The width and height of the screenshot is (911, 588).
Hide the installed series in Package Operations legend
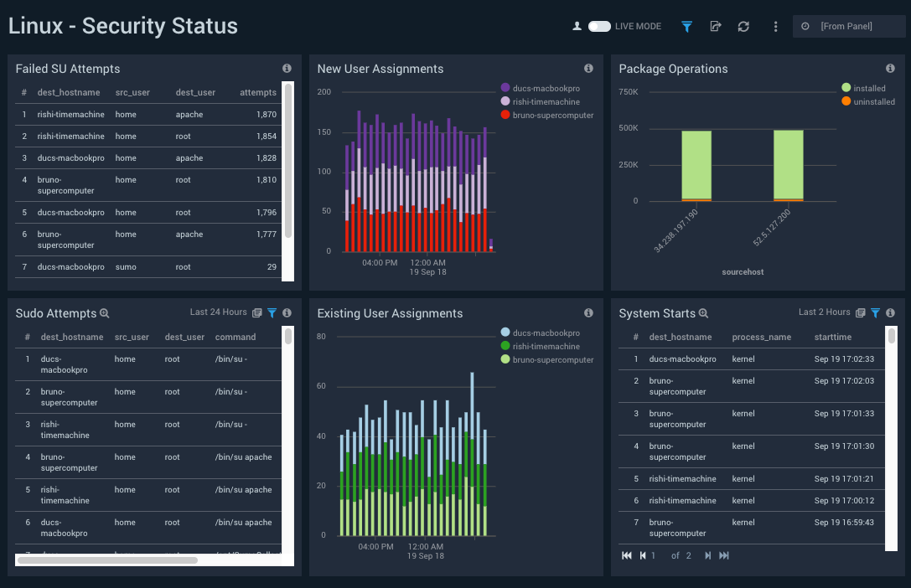coord(863,86)
